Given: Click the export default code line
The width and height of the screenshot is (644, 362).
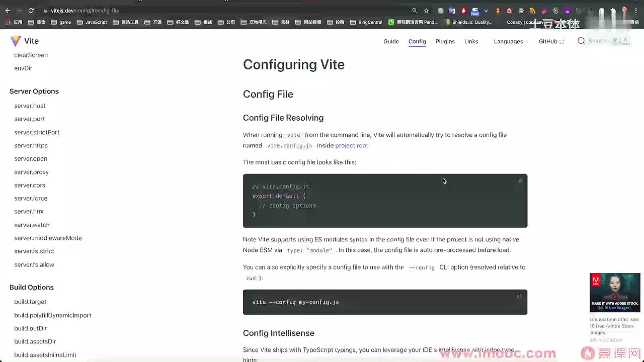Looking at the screenshot, I should [x=279, y=196].
